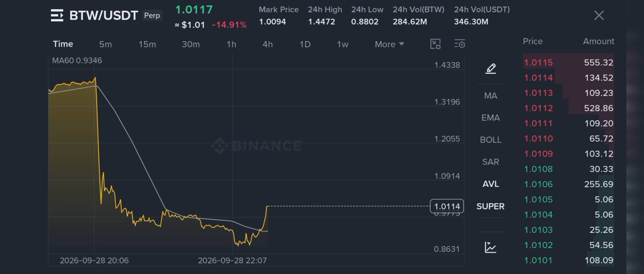
Task: Open the sub-indicator chart icon
Action: pyautogui.click(x=490, y=247)
